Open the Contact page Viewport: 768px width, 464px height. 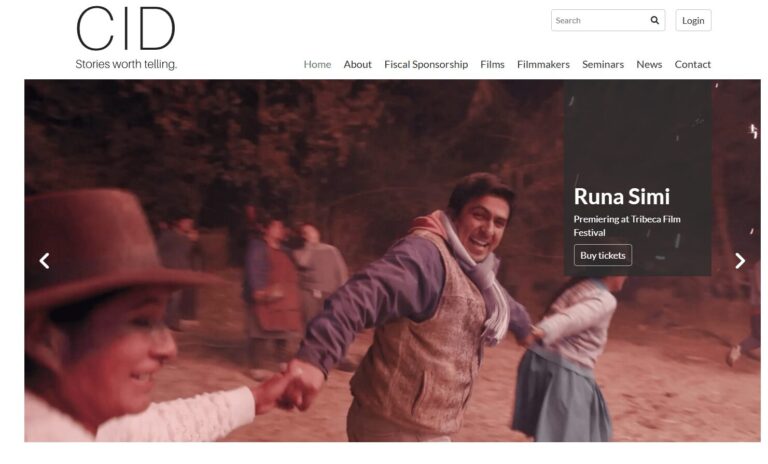(x=693, y=64)
